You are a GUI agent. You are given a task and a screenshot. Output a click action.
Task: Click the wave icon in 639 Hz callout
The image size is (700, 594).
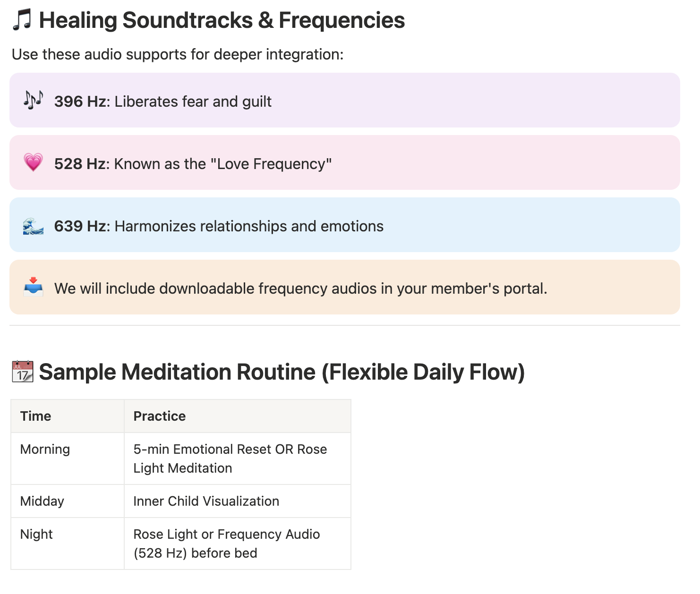[33, 226]
